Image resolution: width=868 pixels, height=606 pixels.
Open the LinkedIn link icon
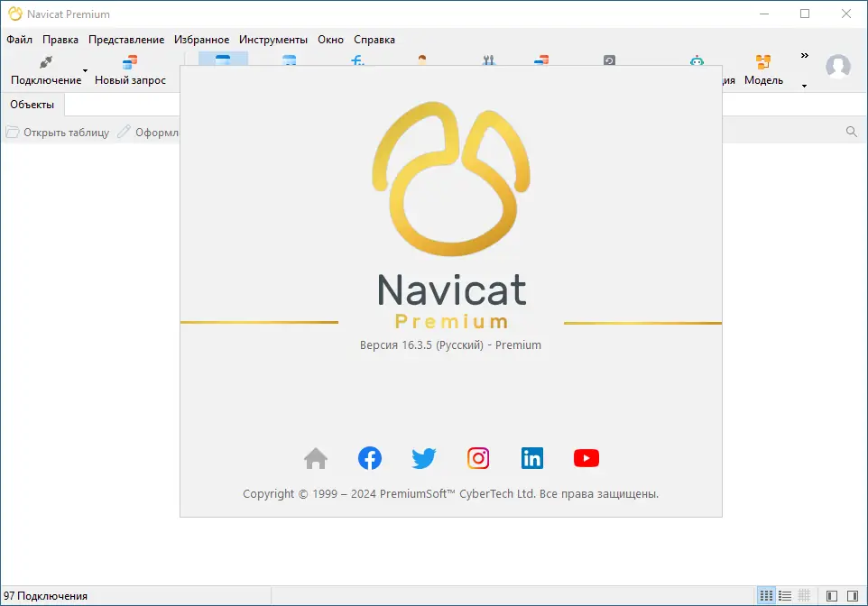point(532,458)
